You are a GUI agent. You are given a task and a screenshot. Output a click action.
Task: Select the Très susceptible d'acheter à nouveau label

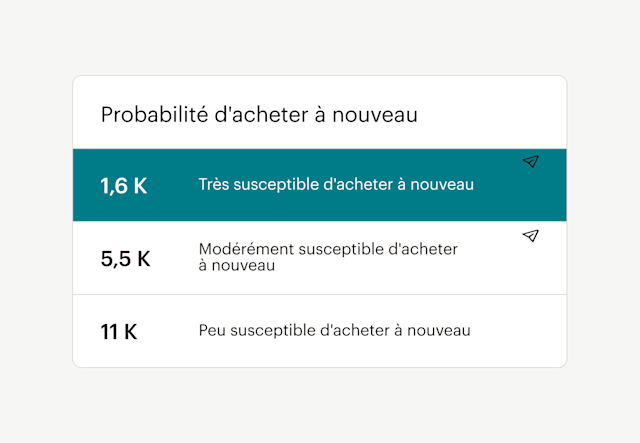(336, 185)
